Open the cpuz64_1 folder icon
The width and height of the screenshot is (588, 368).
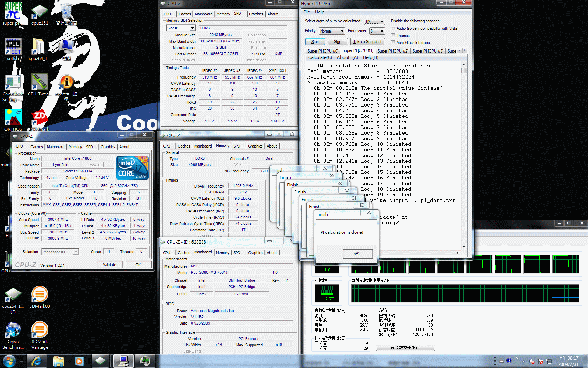(40, 49)
